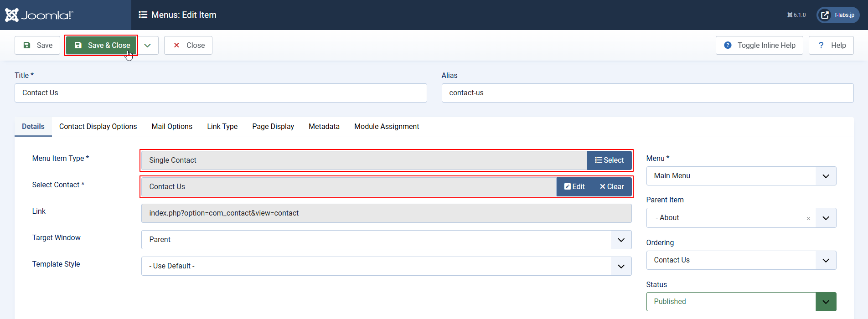Click the Joomla 6.1.0 version badge
The width and height of the screenshot is (868, 319).
point(796,15)
